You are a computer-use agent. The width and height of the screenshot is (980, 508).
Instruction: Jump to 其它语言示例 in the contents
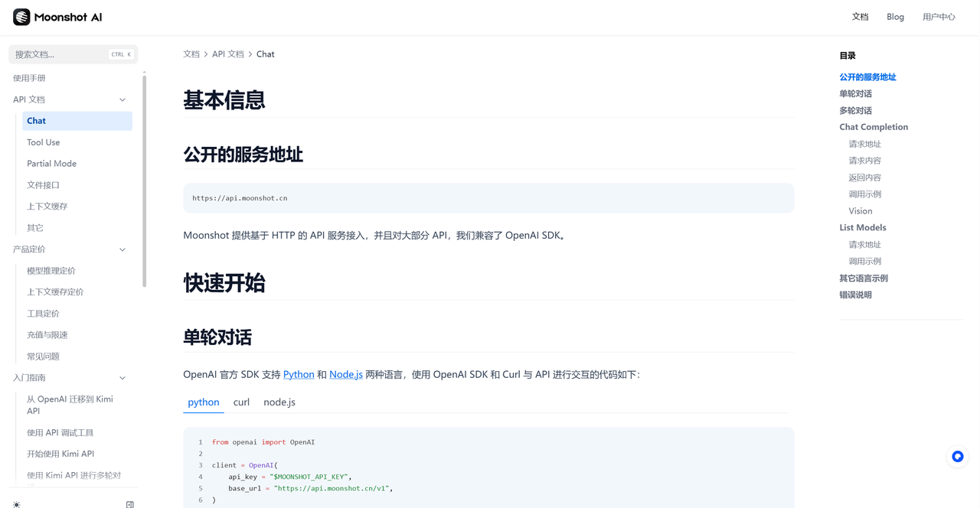(864, 278)
